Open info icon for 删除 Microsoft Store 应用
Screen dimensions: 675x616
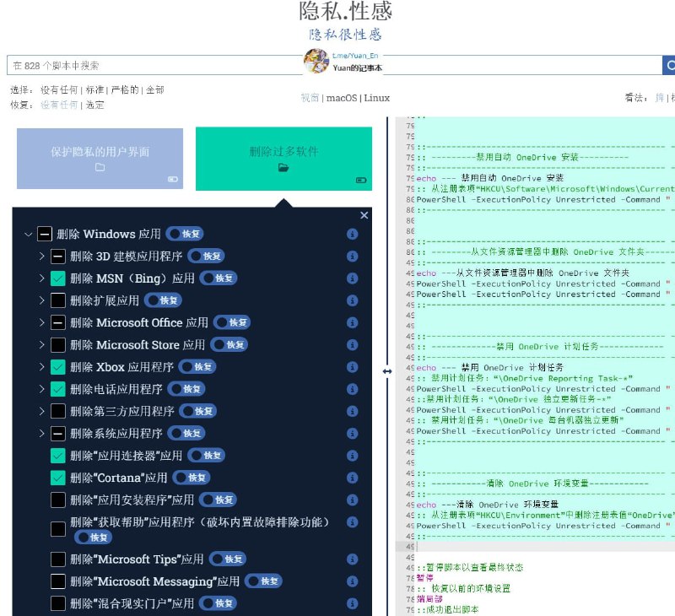[x=352, y=345]
